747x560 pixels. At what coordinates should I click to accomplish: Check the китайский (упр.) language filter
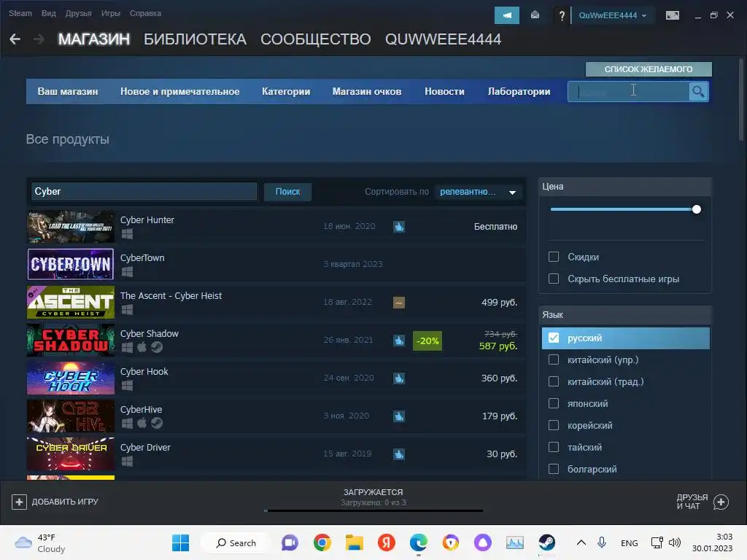coord(554,359)
